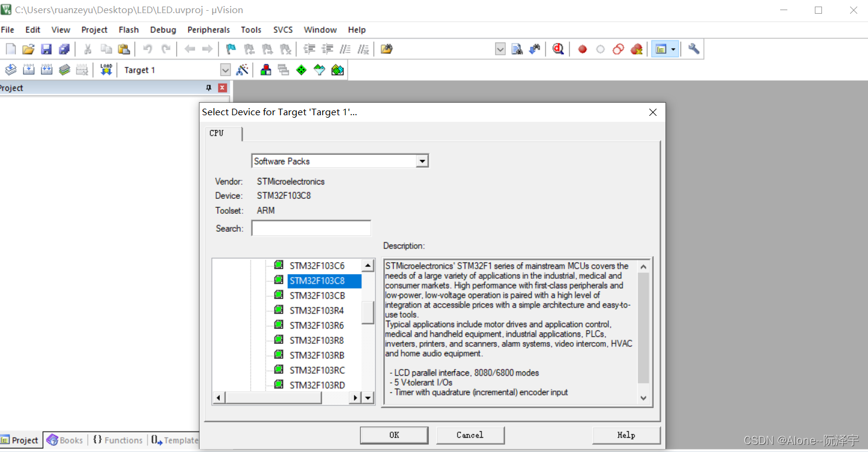Focus the Search input field

(311, 228)
